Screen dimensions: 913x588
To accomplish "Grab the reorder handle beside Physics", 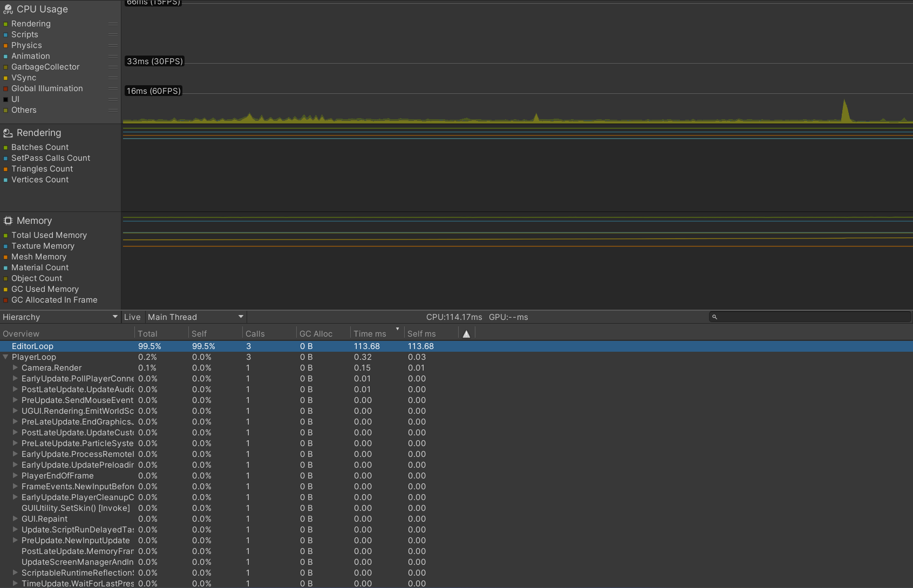I will pos(113,45).
